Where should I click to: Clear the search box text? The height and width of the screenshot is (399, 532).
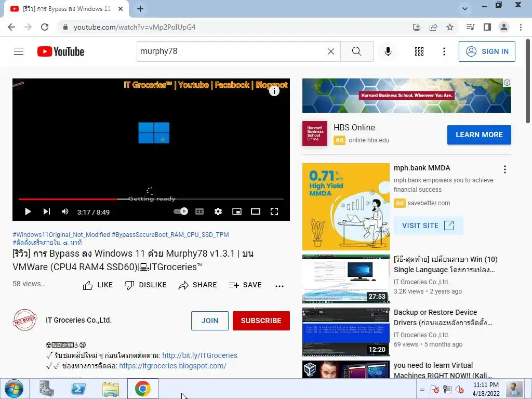[x=331, y=51]
